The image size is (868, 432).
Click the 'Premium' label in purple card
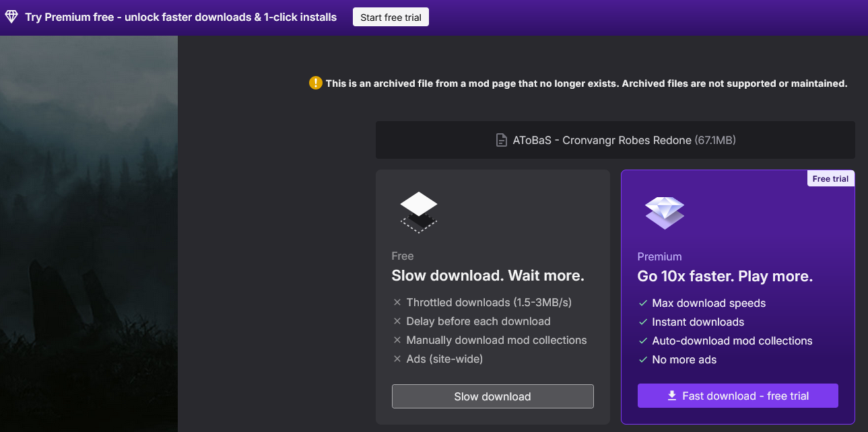(x=659, y=257)
